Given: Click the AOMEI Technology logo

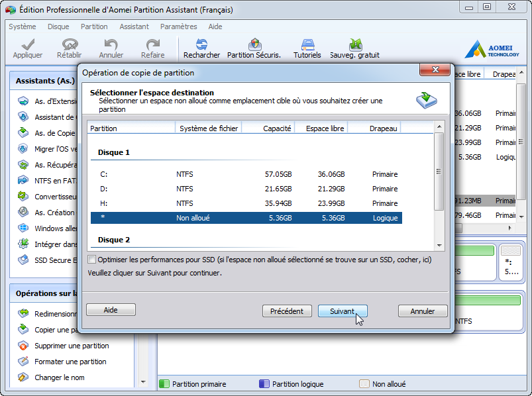Looking at the screenshot, I should point(492,49).
